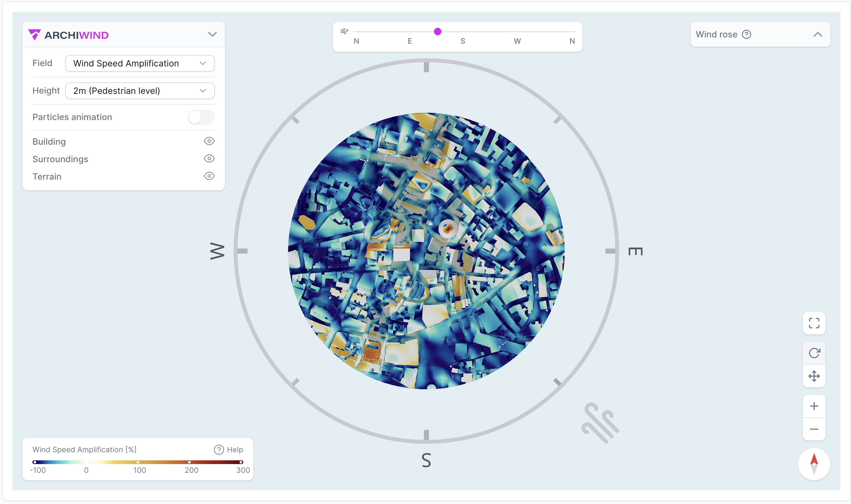Hide the Building layer
The height and width of the screenshot is (504, 851).
point(209,141)
